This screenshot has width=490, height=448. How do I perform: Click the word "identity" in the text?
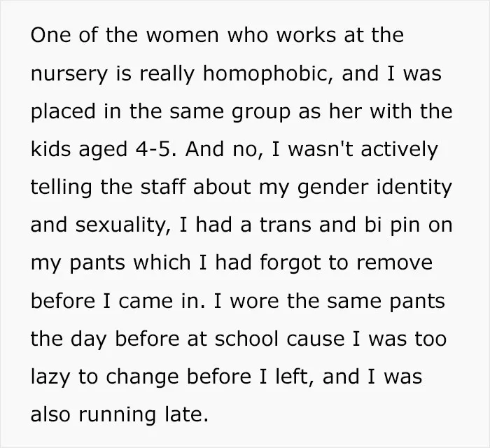coord(414,188)
